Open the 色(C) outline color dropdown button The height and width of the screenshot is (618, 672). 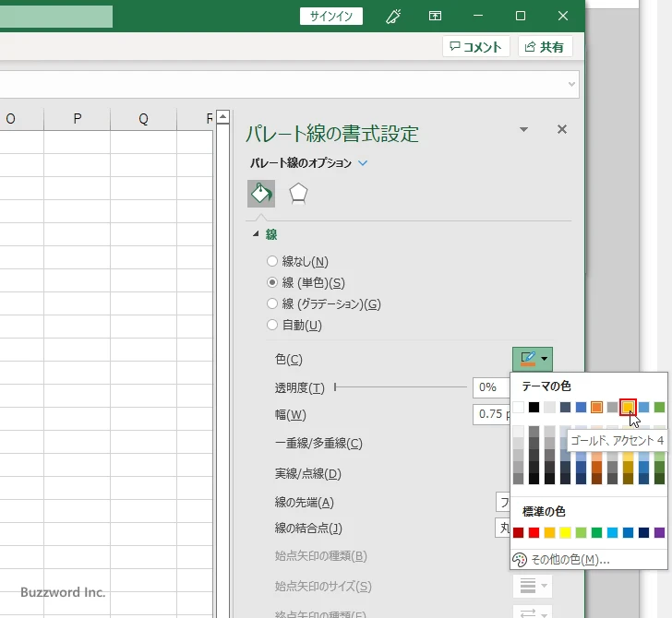pos(533,359)
